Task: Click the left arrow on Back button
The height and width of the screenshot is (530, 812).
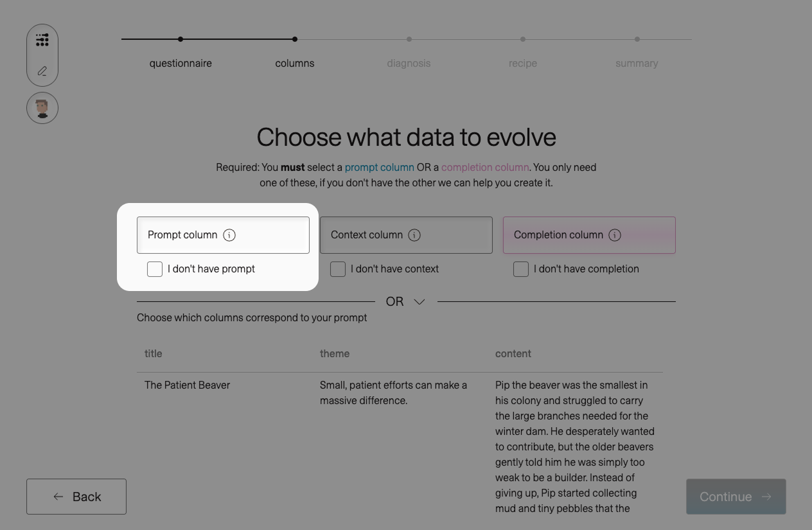Action: pyautogui.click(x=58, y=497)
